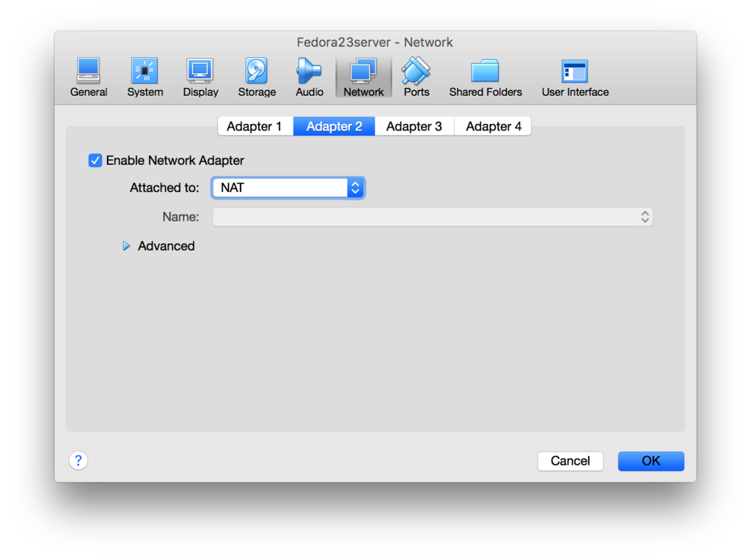Switch to the Adapter 4 tab
The height and width of the screenshot is (560, 751).
pyautogui.click(x=493, y=126)
